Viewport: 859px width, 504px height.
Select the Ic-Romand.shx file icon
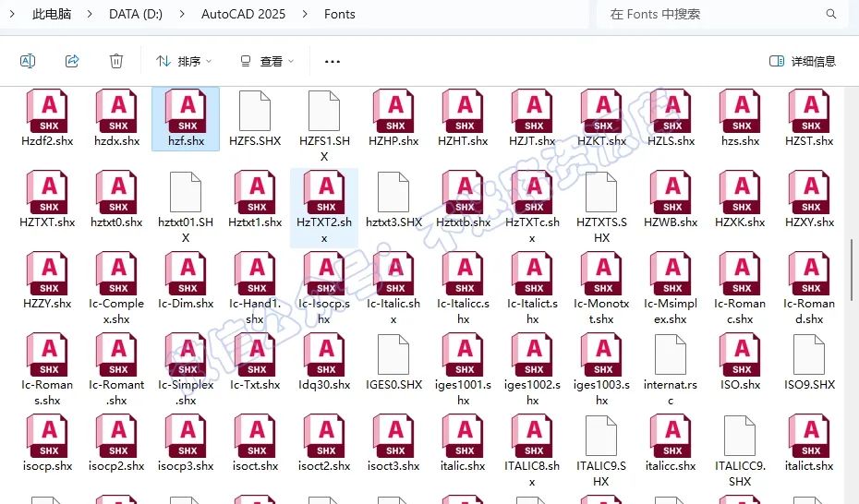[810, 273]
